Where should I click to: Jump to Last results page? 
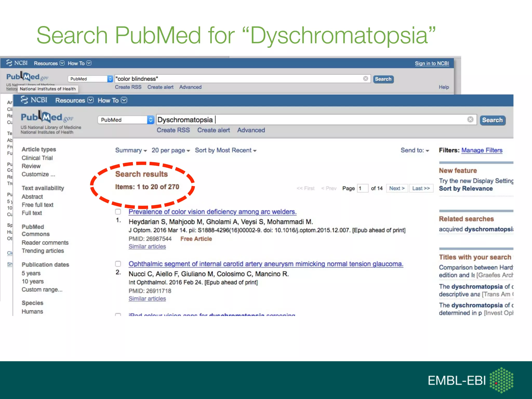pos(421,188)
